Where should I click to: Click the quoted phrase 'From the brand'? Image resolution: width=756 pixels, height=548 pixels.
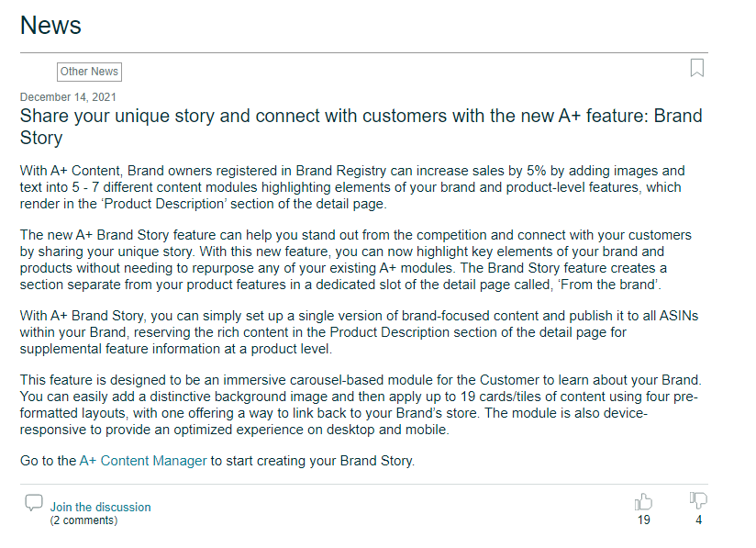coord(608,285)
